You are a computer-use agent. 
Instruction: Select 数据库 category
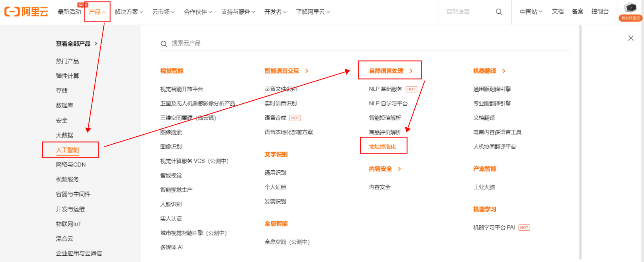point(65,105)
